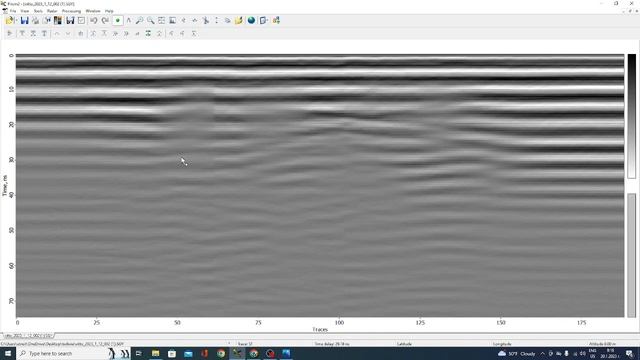Click the zoom out magnifier icon
640x360 pixels.
click(151, 20)
